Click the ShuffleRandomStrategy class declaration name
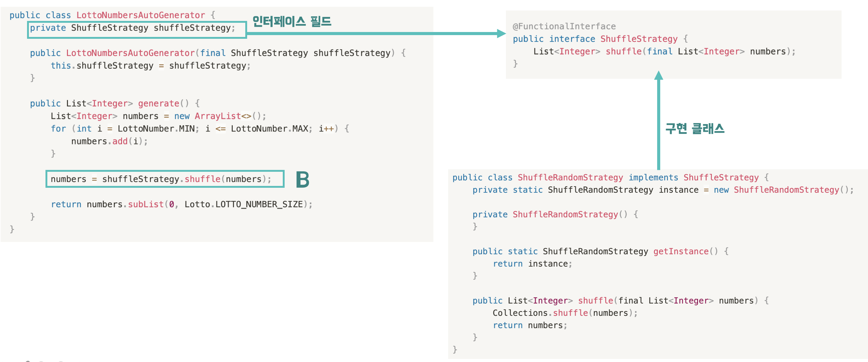Screen dimensions: 868x362 [570, 177]
